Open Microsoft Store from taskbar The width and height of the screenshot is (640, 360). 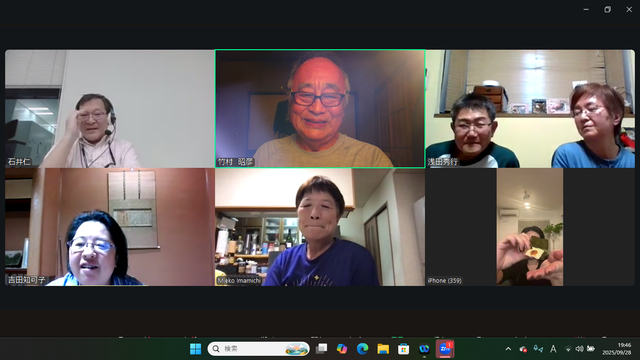[x=404, y=349]
